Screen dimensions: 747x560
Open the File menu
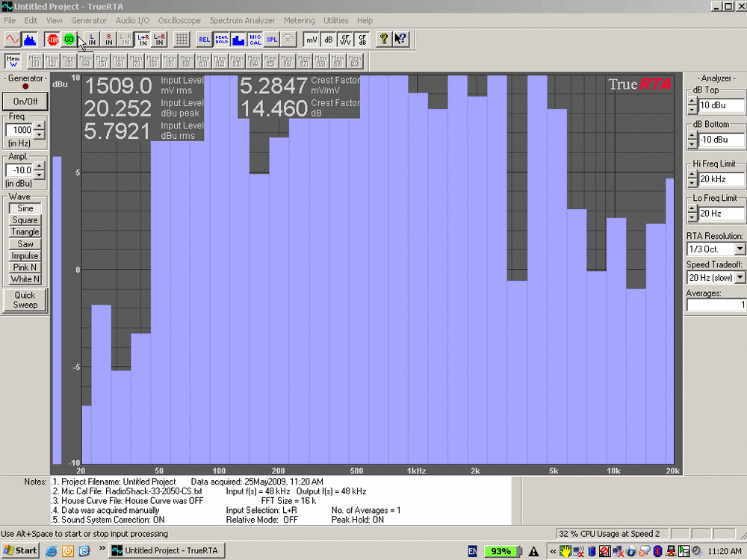point(10,20)
